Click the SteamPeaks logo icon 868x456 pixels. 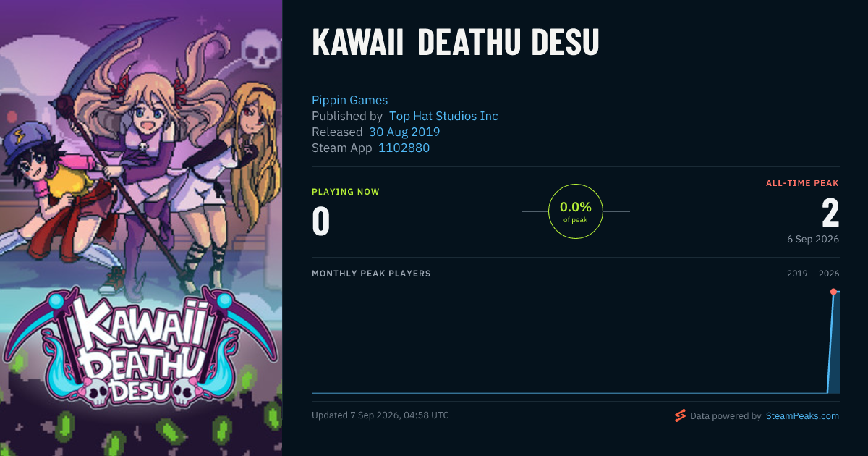click(x=680, y=415)
